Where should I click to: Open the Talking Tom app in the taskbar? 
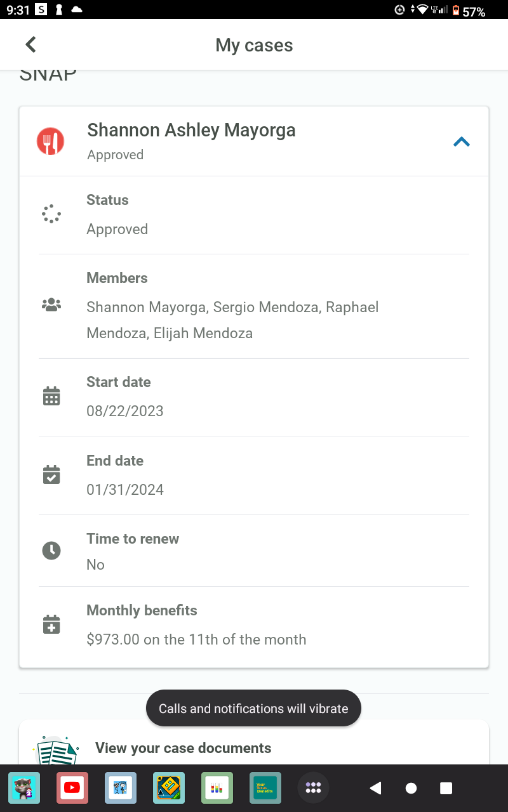tap(24, 788)
